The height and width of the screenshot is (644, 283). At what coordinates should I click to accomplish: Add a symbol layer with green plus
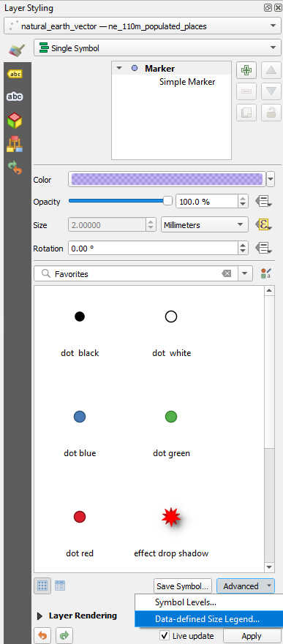point(246,70)
